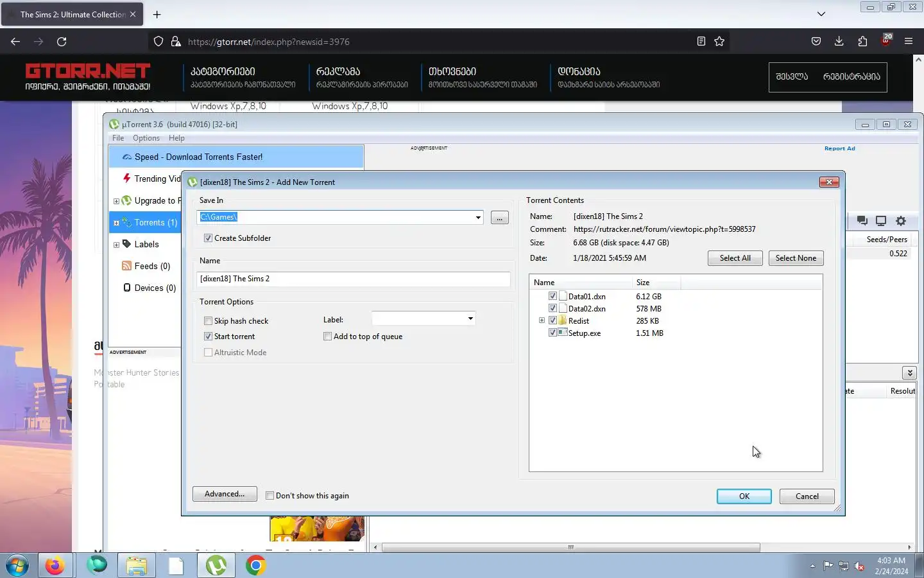Click the Report Ad link
The height and width of the screenshot is (578, 924).
click(x=839, y=148)
